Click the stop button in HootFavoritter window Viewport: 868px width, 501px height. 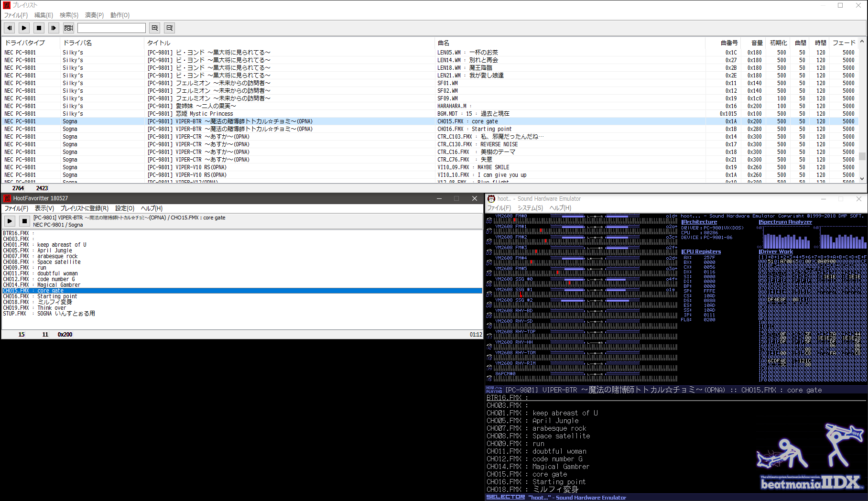coord(24,221)
